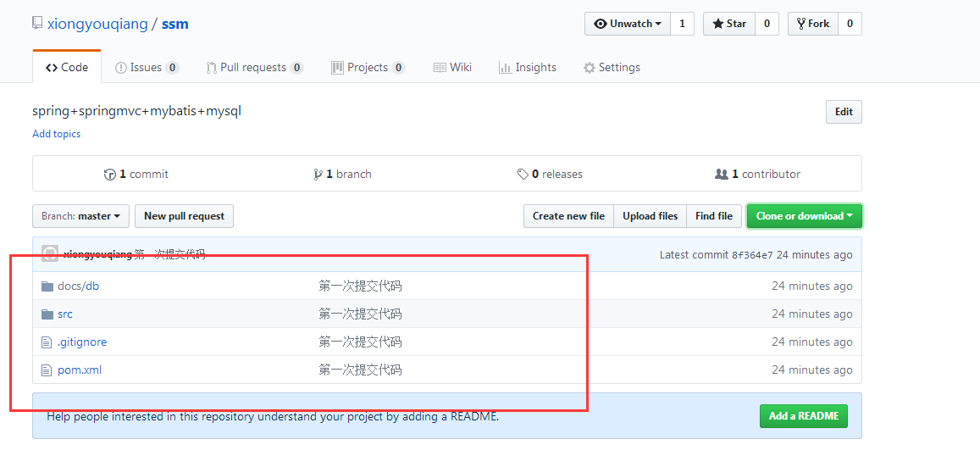Click the graph icon on Insights tab
The image size is (980, 467).
pyautogui.click(x=505, y=68)
